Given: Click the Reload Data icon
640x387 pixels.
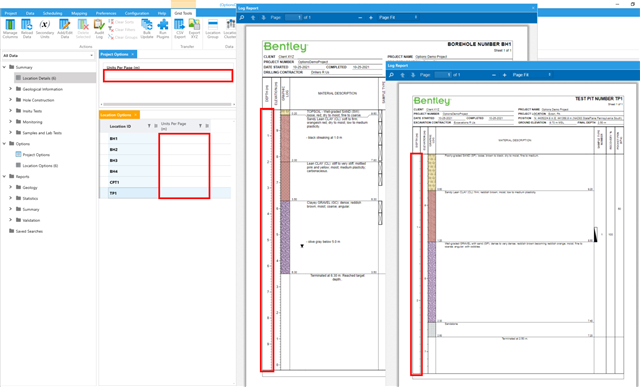Looking at the screenshot, I should pos(27,29).
